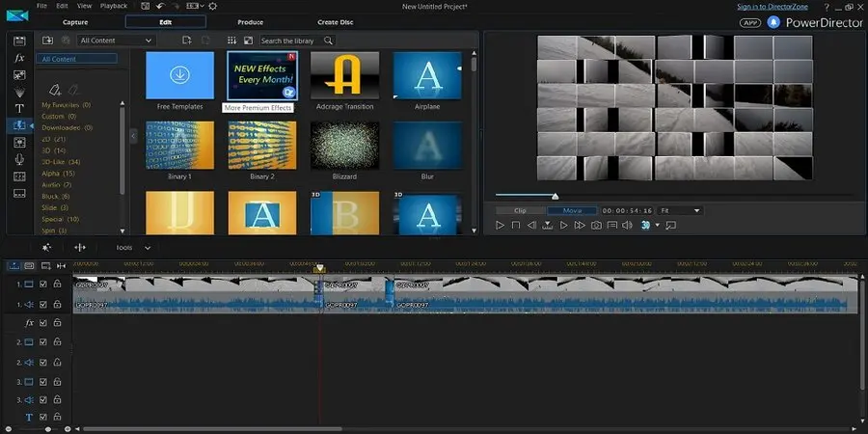The image size is (868, 434).
Task: Click the search magnifier icon in library
Action: (329, 41)
